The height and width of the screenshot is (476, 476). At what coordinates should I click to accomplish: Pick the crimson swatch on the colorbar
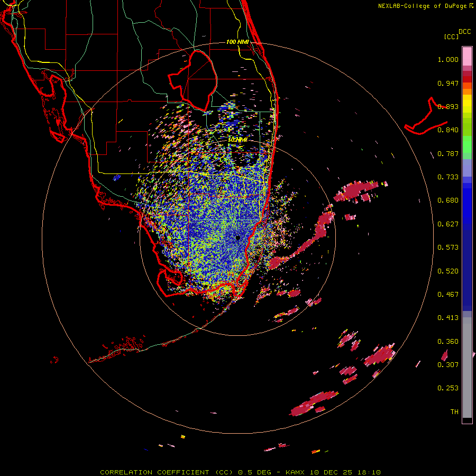point(467,74)
